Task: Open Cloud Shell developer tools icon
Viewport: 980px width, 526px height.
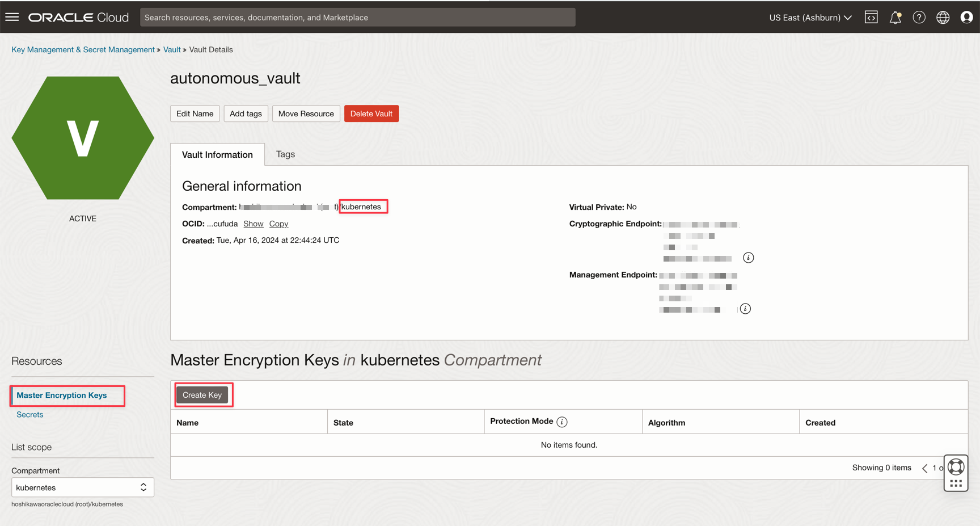Action: (871, 18)
